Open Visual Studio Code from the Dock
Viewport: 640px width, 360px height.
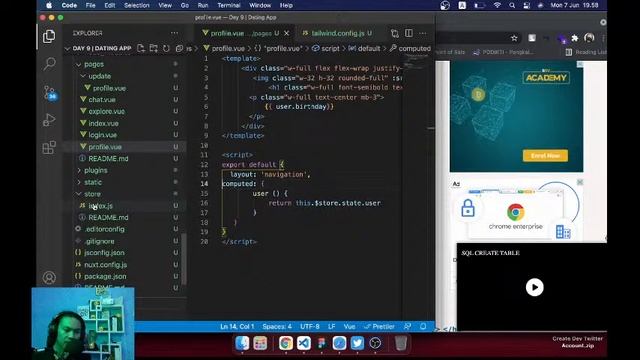(304, 343)
